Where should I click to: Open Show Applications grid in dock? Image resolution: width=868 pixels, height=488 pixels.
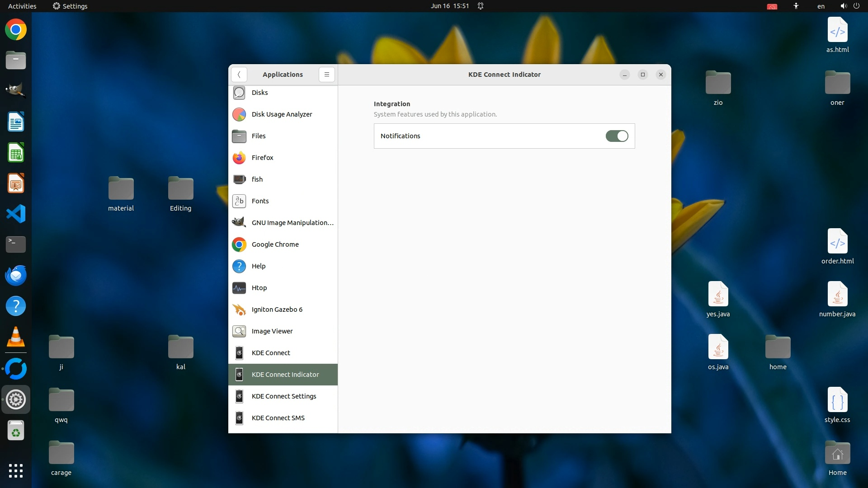pos(16,471)
